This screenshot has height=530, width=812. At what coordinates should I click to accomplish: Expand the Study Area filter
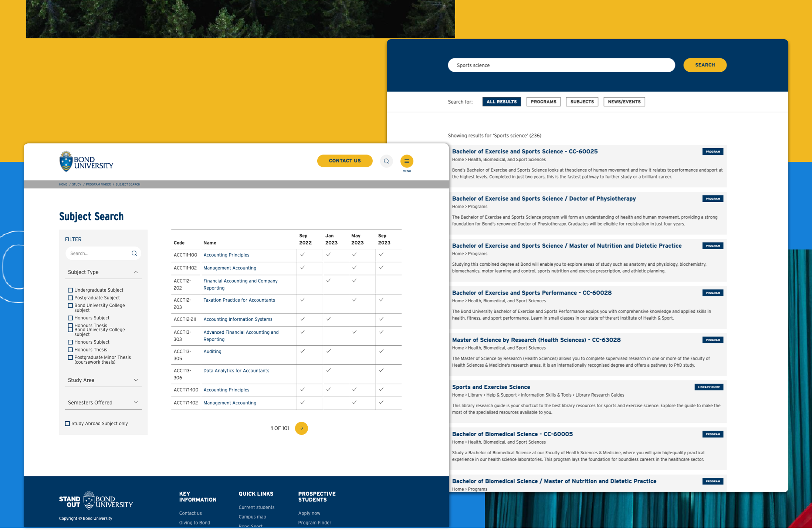click(136, 380)
